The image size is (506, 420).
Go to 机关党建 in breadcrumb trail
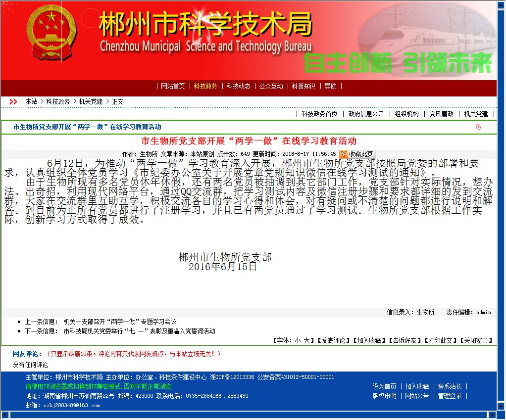pyautogui.click(x=91, y=102)
